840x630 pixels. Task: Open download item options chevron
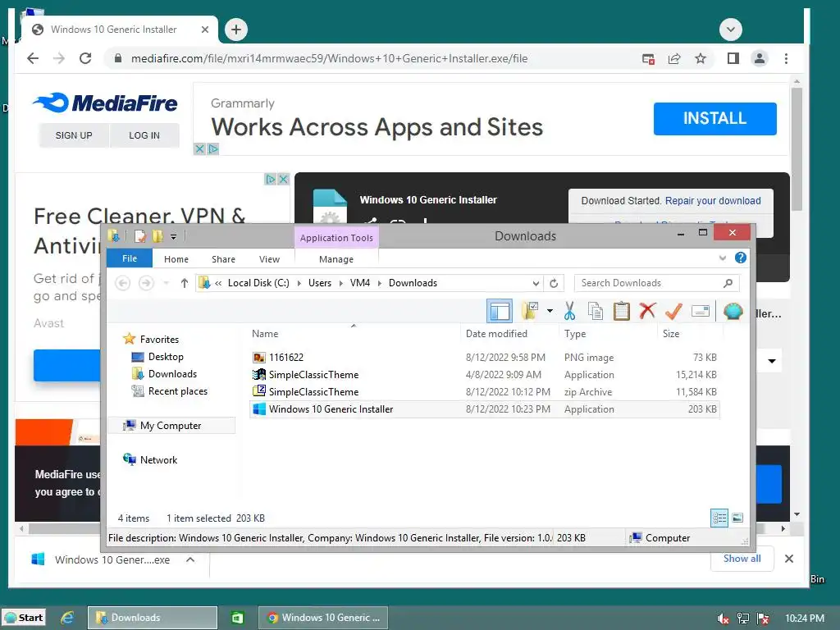click(x=190, y=559)
